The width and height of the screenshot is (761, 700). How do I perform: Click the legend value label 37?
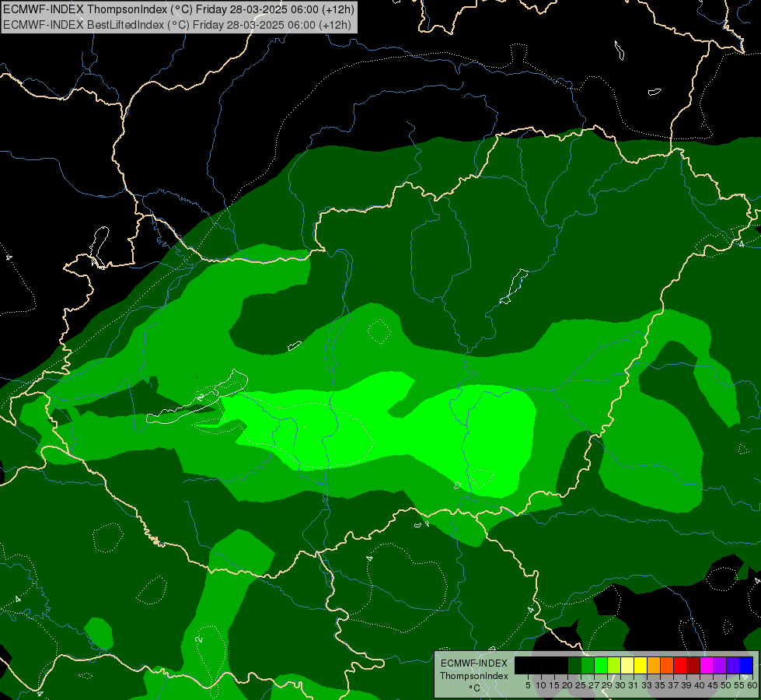[674, 685]
